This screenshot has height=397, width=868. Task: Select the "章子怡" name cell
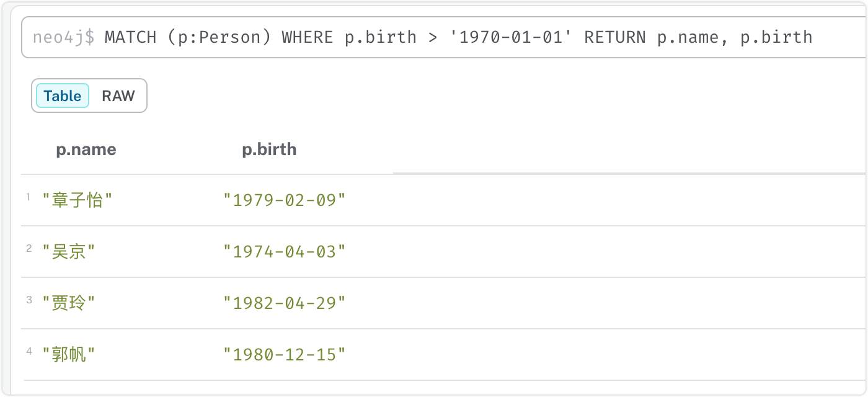click(x=77, y=200)
